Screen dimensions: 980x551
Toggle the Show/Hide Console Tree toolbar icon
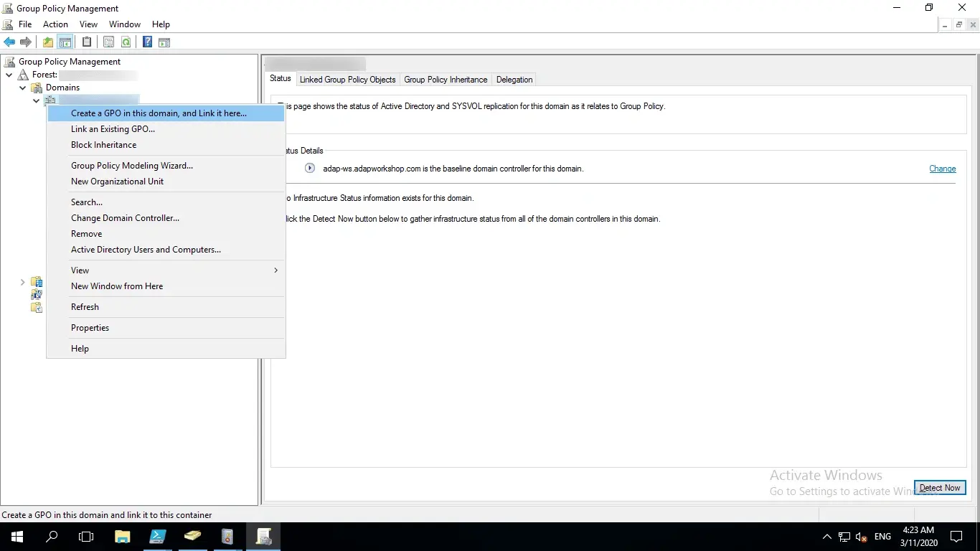pos(65,42)
